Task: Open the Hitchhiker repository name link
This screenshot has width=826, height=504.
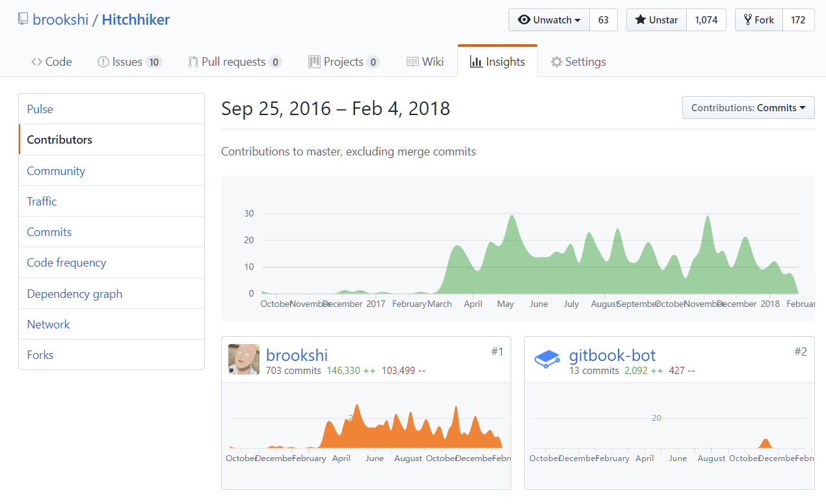Action: [x=136, y=20]
